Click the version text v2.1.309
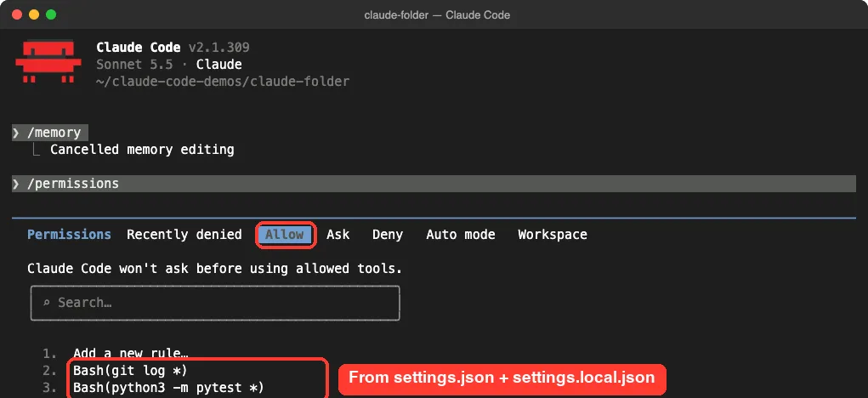This screenshot has width=868, height=398. pos(218,48)
